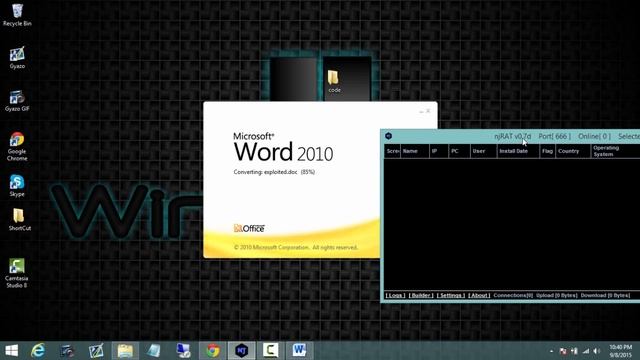Launch Camtasia Studio 8 desktop icon
Viewport: 640px width, 360px height.
(x=17, y=273)
